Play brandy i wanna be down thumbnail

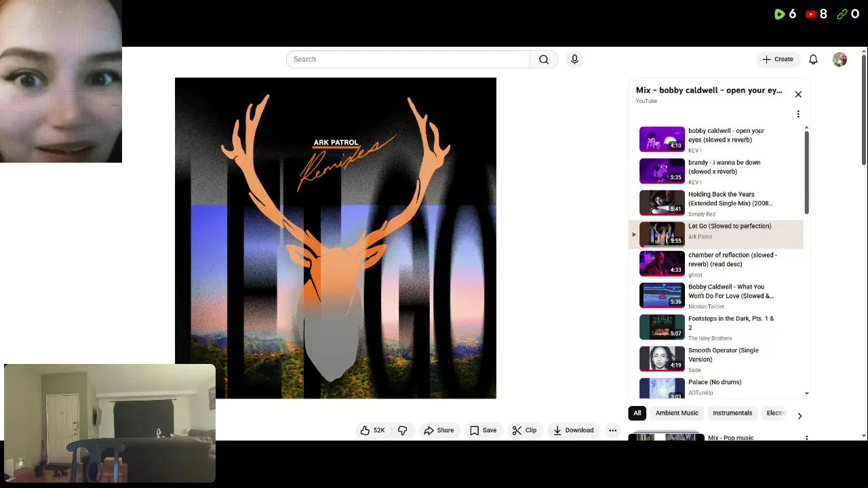click(662, 171)
